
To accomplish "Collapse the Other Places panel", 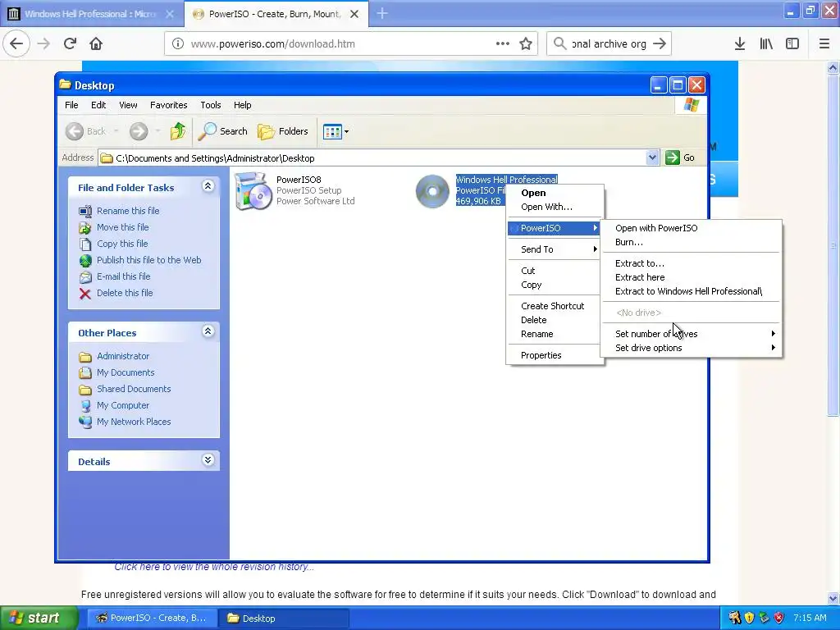I will pyautogui.click(x=208, y=331).
